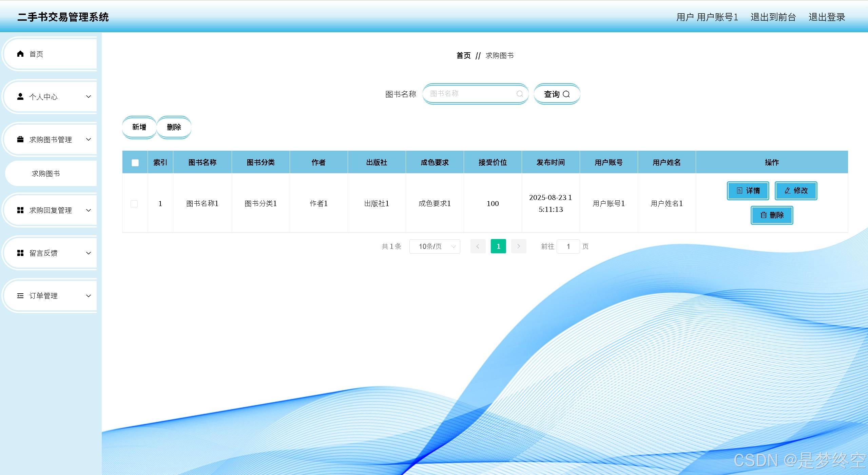Click the 查询 search button
The height and width of the screenshot is (475, 868).
557,94
